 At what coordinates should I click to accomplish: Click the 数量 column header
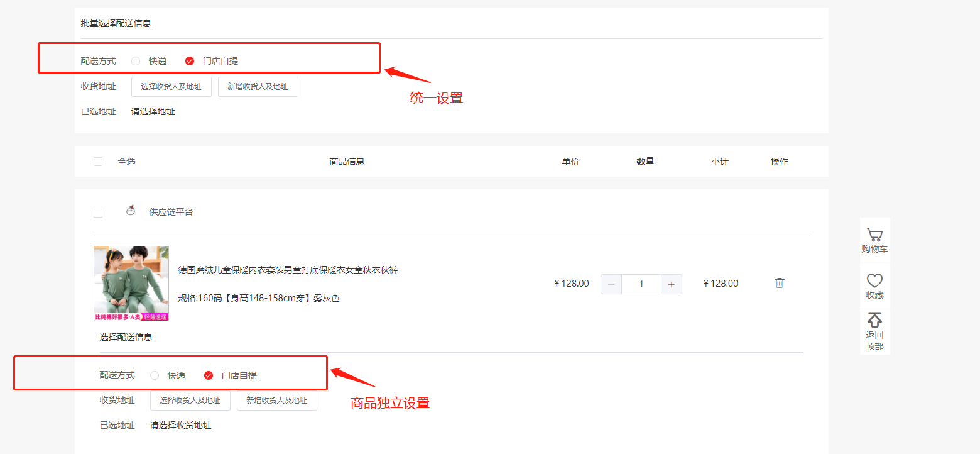(646, 162)
